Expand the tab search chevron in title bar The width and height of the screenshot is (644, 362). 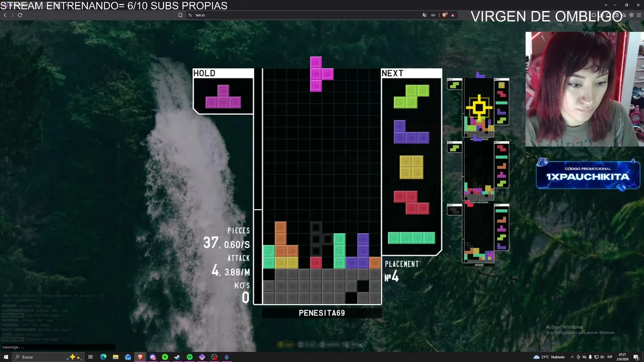coord(606,5)
